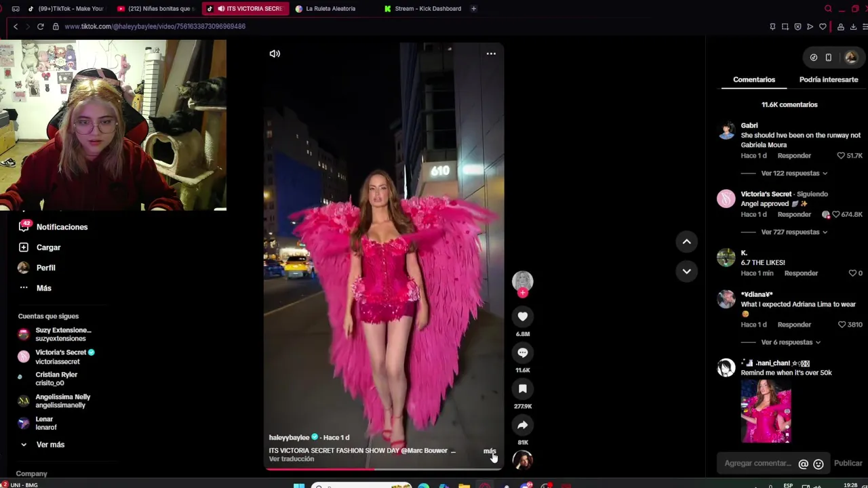Save the video with the bookmark icon
868x488 pixels.
[522, 388]
